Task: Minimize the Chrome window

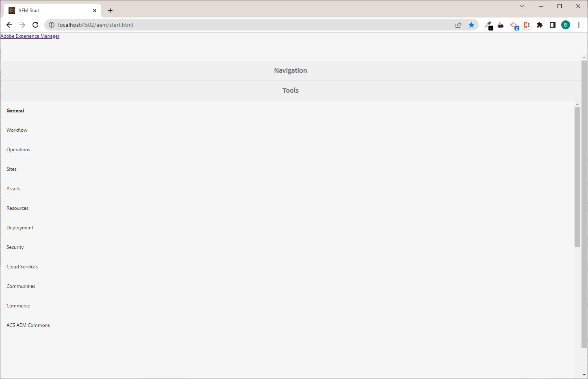Action: coord(541,6)
